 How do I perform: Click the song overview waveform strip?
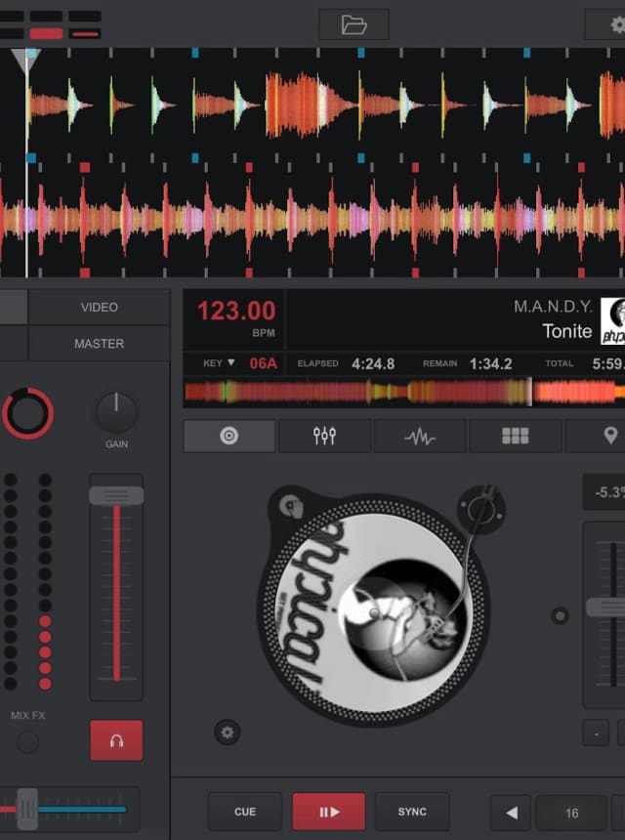(x=402, y=392)
